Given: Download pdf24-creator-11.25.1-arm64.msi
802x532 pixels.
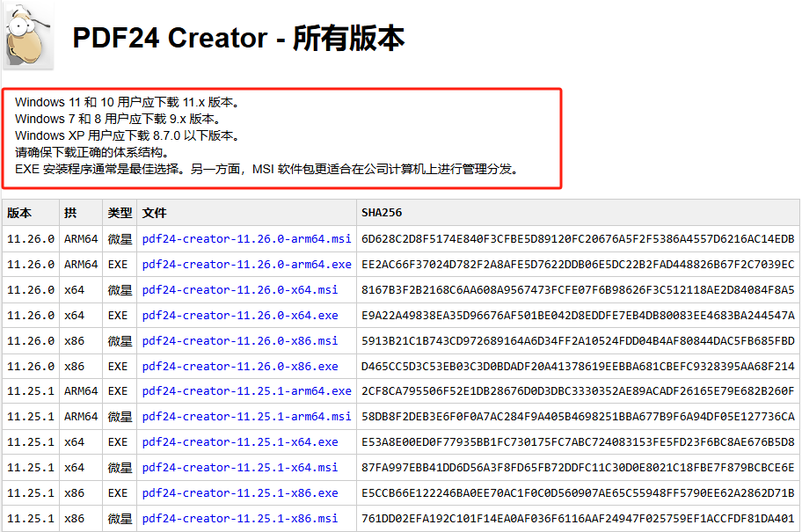Looking at the screenshot, I should [x=246, y=417].
